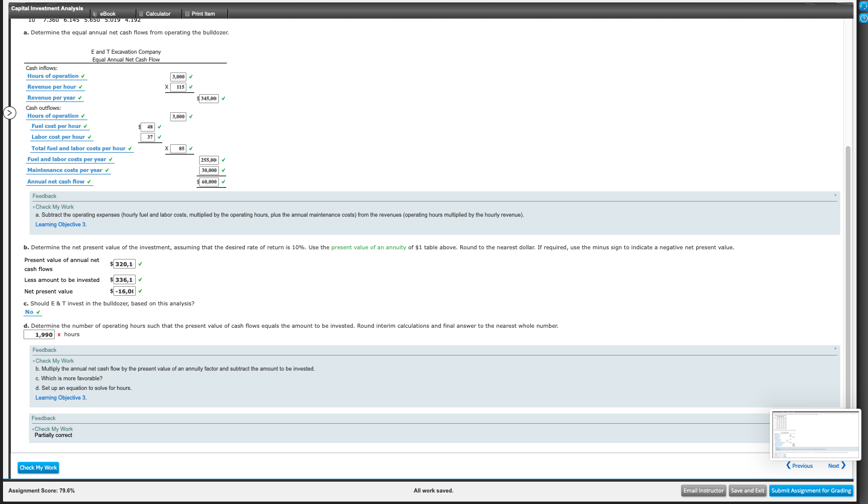This screenshot has height=504, width=868.
Task: Collapse the first Feedback section with its arrow
Action: tap(834, 196)
